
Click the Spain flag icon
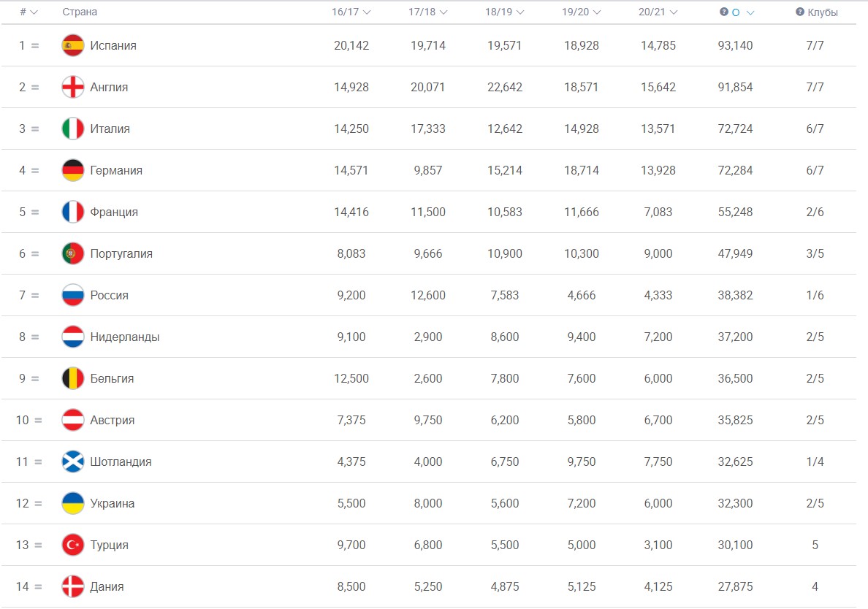pyautogui.click(x=73, y=45)
